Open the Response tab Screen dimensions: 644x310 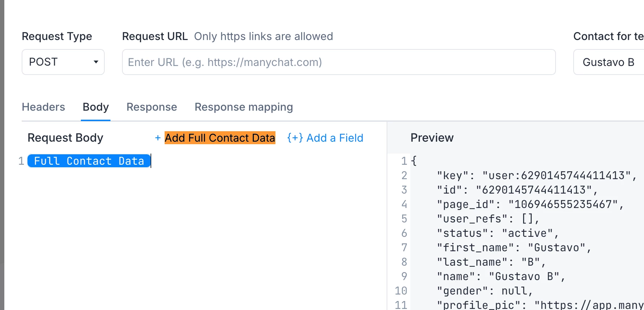(152, 107)
